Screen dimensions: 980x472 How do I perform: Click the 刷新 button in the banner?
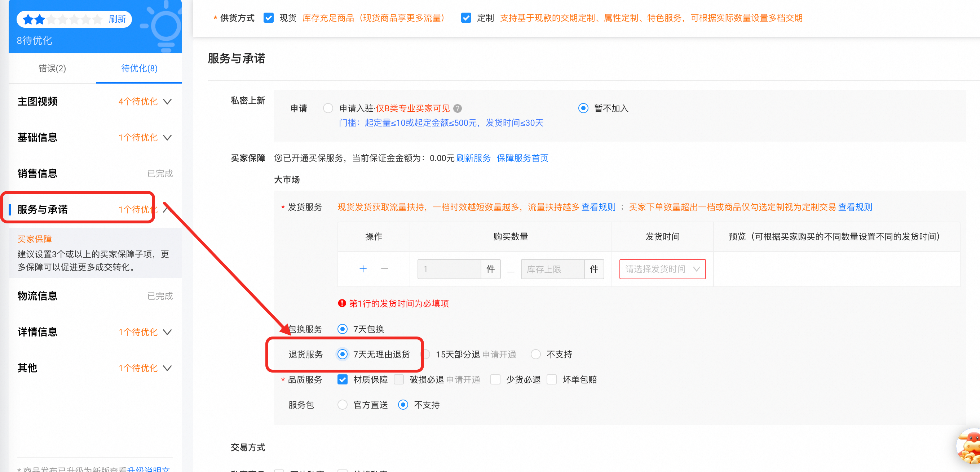pos(117,19)
